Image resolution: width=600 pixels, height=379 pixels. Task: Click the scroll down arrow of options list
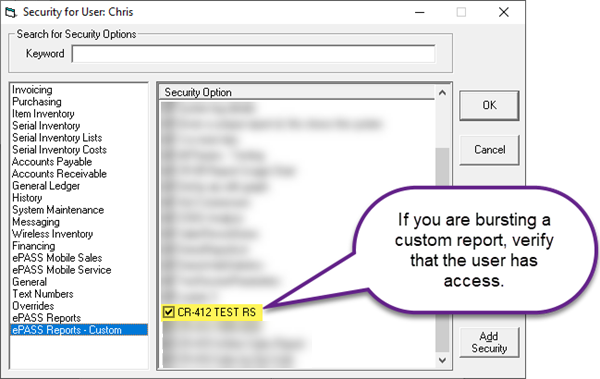click(442, 360)
